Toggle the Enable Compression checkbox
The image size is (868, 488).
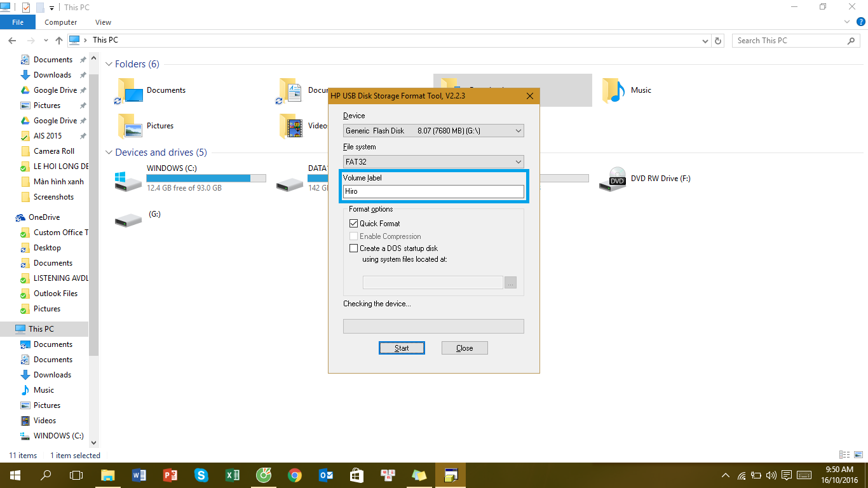click(x=354, y=236)
